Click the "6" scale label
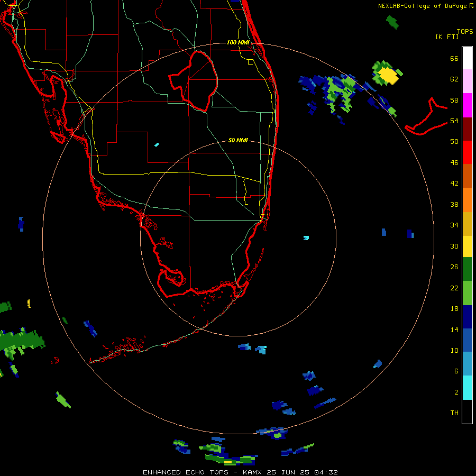The image size is (476, 476). 456,371
